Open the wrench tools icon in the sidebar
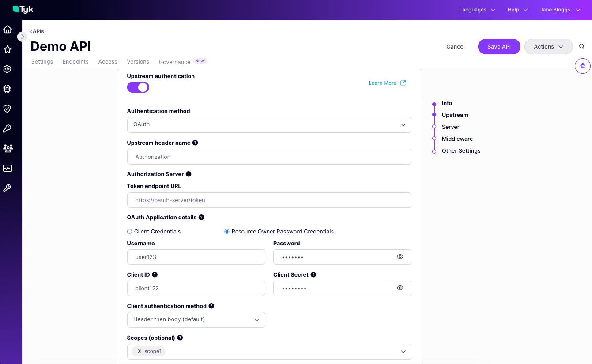Screen dimensions: 592x364 click(x=8, y=188)
